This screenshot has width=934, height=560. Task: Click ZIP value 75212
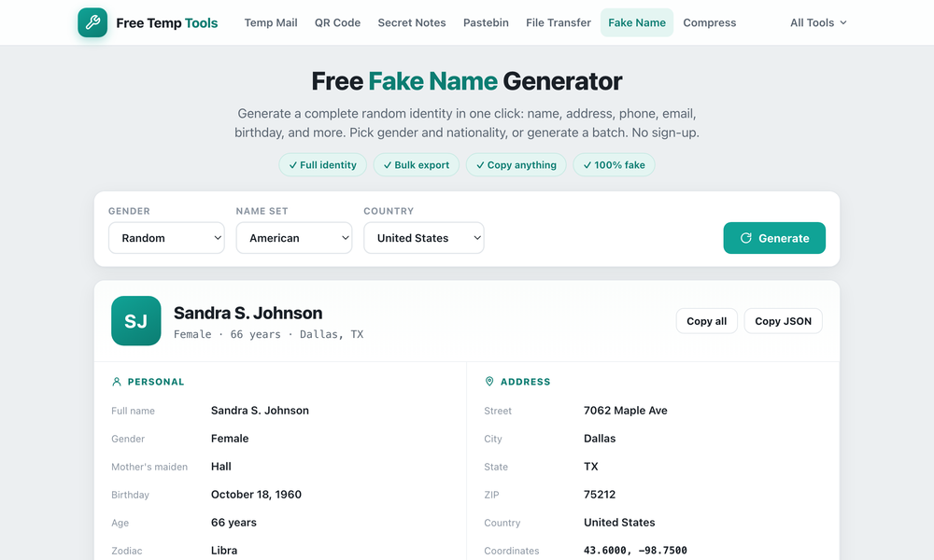click(x=600, y=495)
